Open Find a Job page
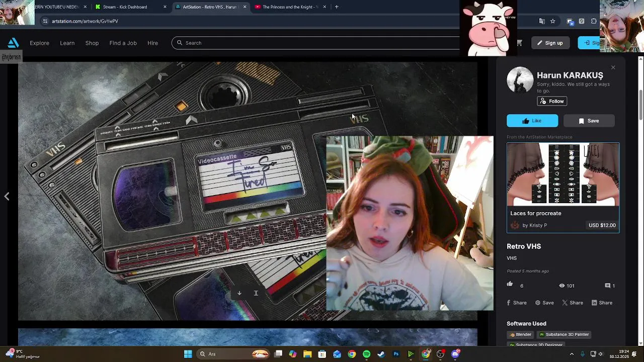 click(x=123, y=43)
